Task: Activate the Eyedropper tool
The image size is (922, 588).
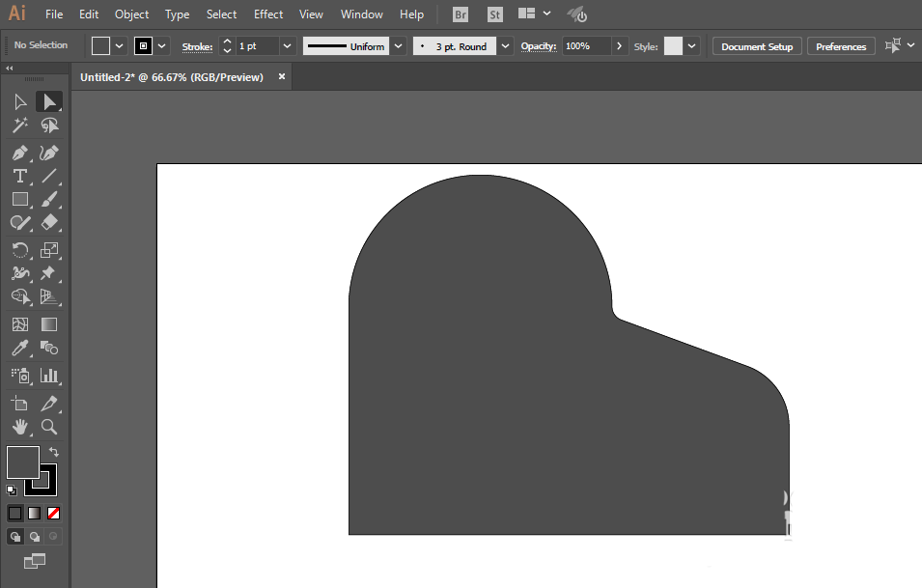Action: click(x=19, y=349)
